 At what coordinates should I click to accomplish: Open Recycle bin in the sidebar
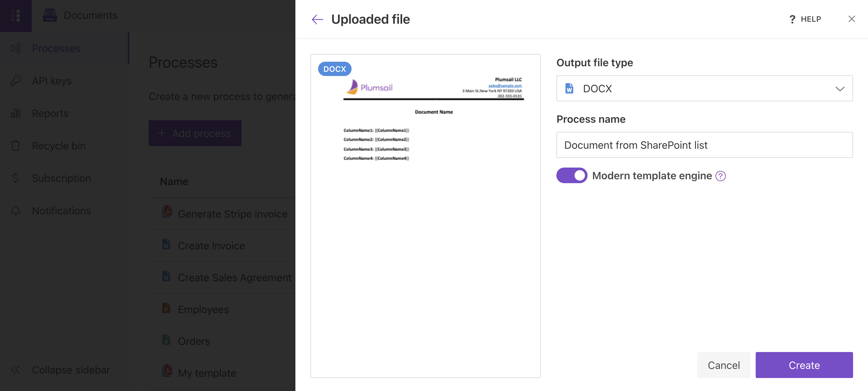64,145
